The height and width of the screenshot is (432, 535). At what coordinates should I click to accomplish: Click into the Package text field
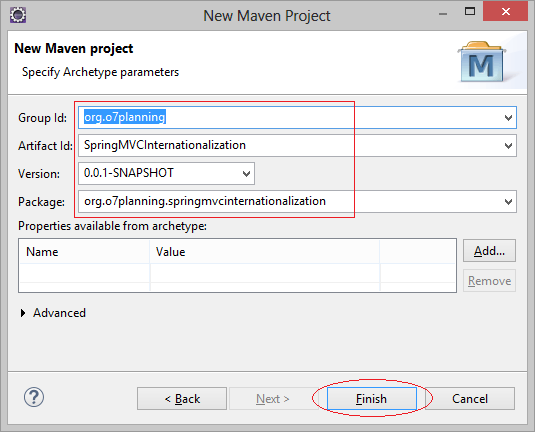[x=290, y=202]
